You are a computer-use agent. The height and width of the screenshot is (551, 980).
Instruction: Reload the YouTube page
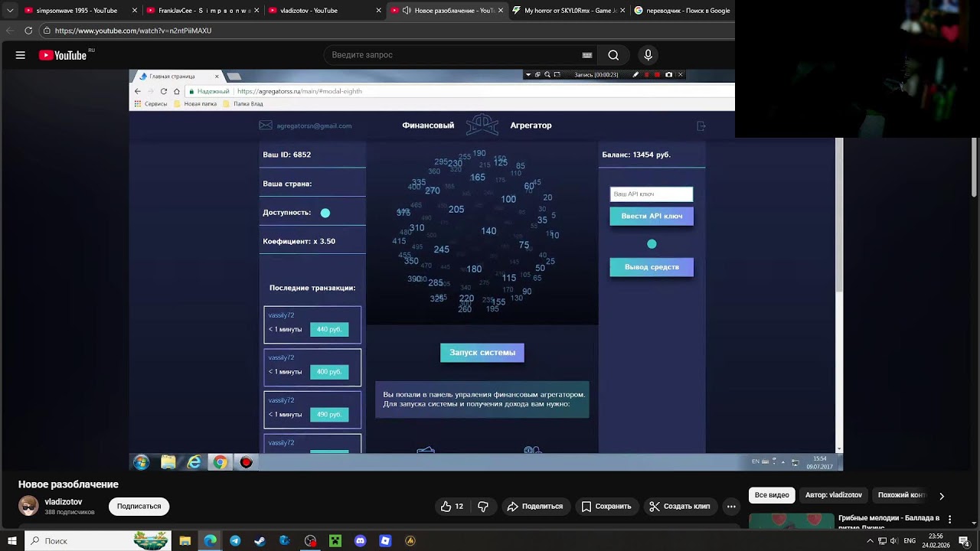pyautogui.click(x=28, y=31)
